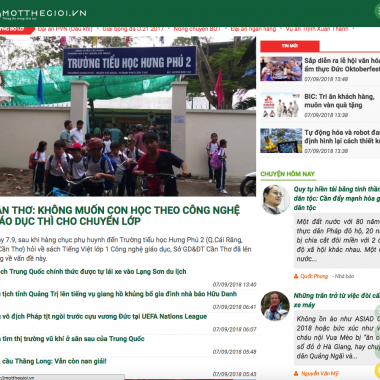Open Oktoberfest festival article thumbnail

click(x=281, y=69)
